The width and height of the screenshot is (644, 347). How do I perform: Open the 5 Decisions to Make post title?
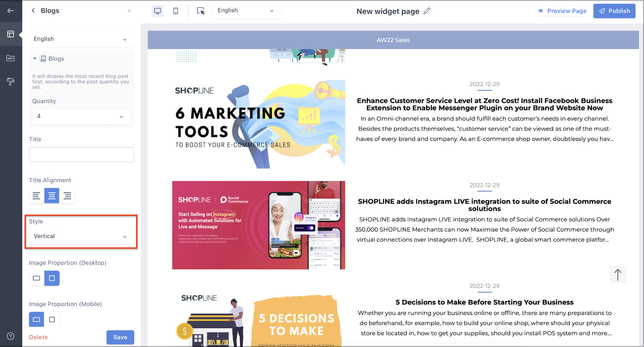tap(485, 302)
